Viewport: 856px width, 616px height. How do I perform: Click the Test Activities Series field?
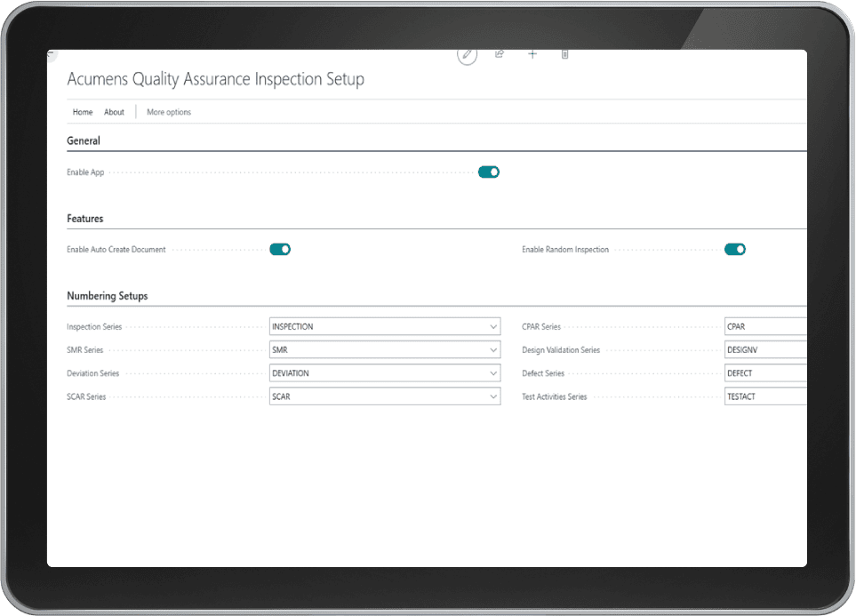click(x=765, y=396)
